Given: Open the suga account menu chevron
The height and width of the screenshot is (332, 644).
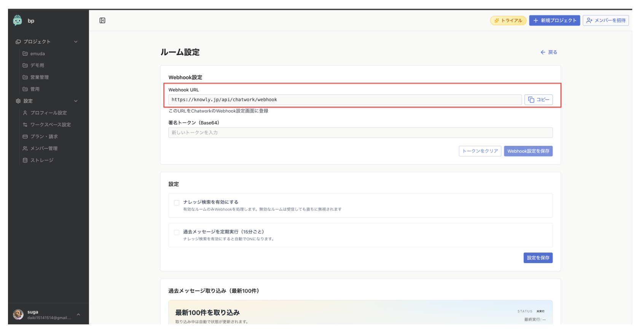Looking at the screenshot, I should click(78, 314).
